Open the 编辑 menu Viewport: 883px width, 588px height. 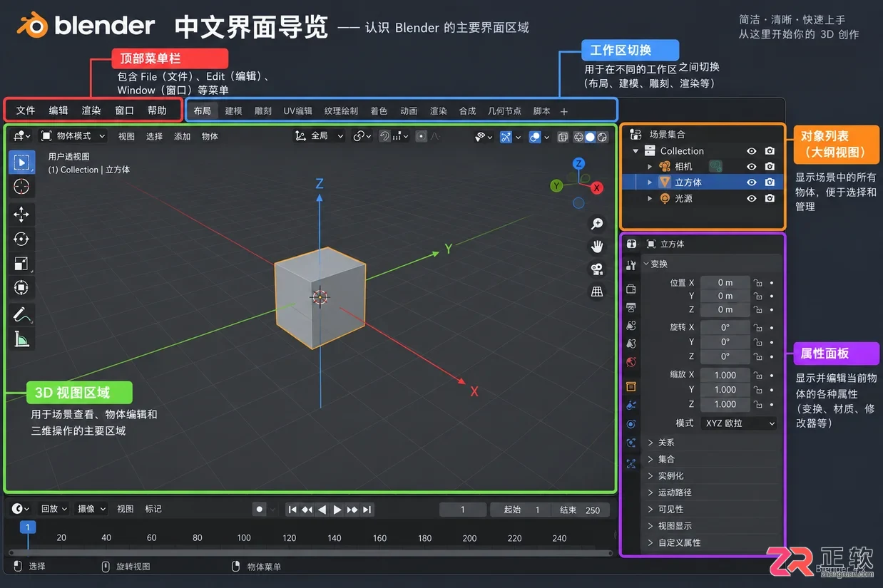(x=58, y=110)
